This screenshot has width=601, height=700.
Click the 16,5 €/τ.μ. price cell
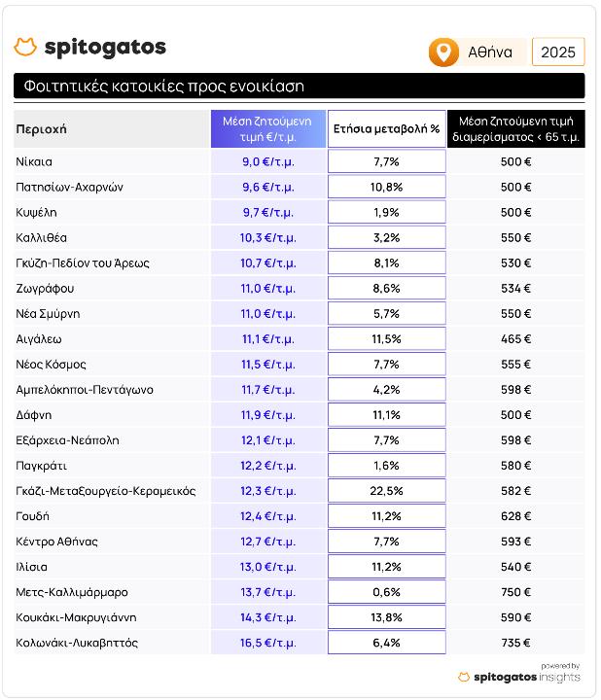[x=267, y=643]
